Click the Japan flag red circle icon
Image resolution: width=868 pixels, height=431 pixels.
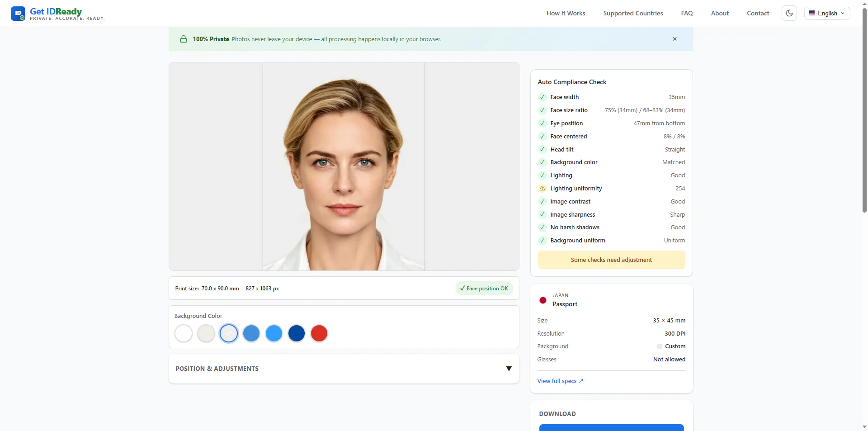click(x=543, y=300)
